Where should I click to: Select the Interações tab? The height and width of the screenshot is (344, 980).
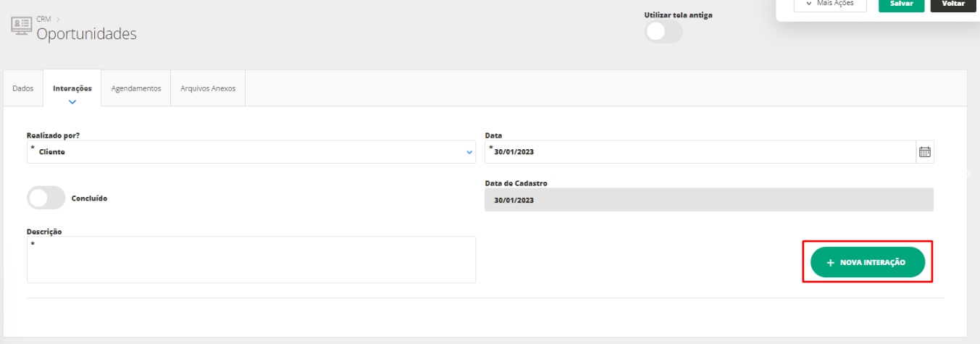(72, 88)
